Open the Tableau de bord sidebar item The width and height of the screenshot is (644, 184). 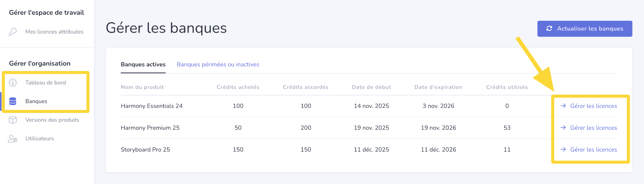[46, 83]
